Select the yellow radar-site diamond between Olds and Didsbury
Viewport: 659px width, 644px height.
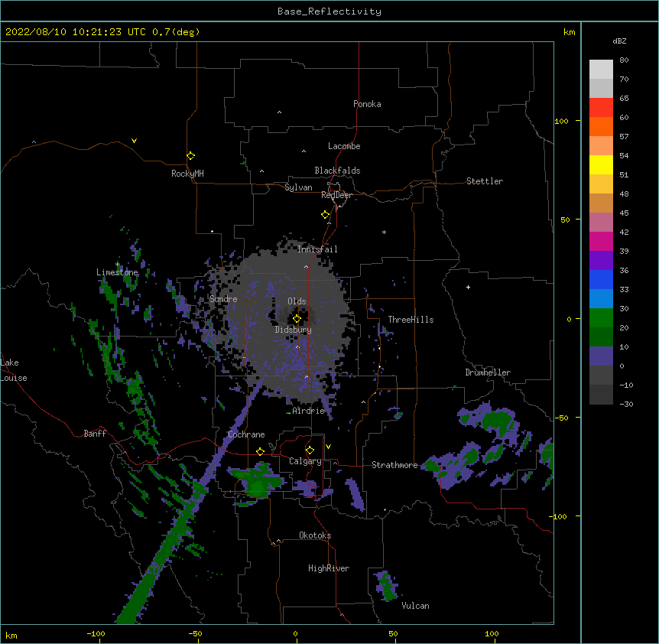297,319
